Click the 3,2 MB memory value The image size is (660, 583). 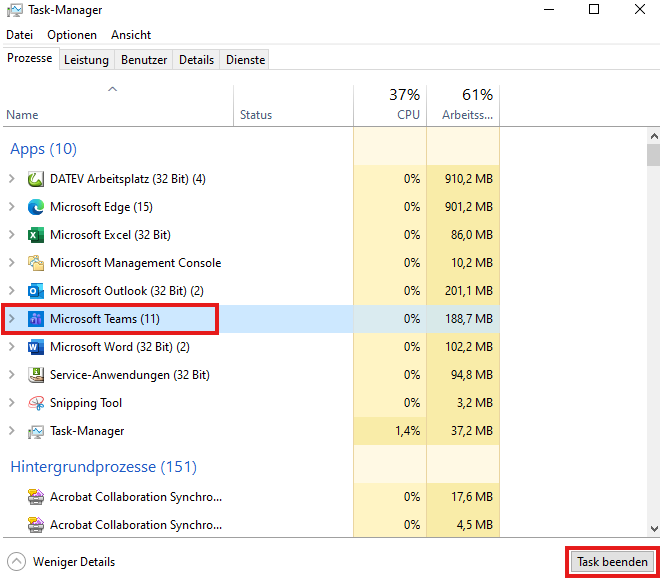(475, 403)
